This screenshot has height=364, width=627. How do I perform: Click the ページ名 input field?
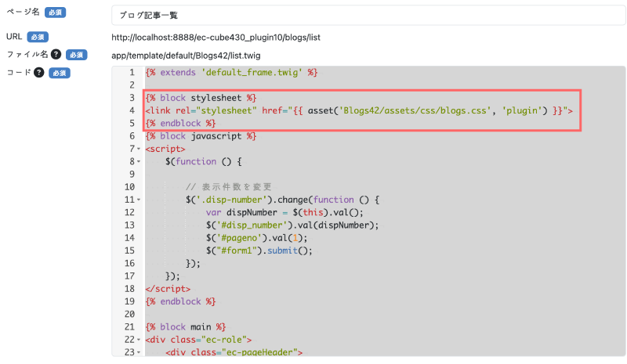(368, 15)
